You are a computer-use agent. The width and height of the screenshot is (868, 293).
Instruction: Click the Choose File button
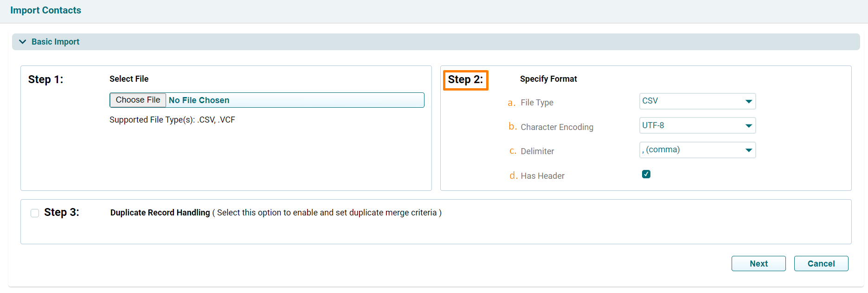click(x=138, y=100)
